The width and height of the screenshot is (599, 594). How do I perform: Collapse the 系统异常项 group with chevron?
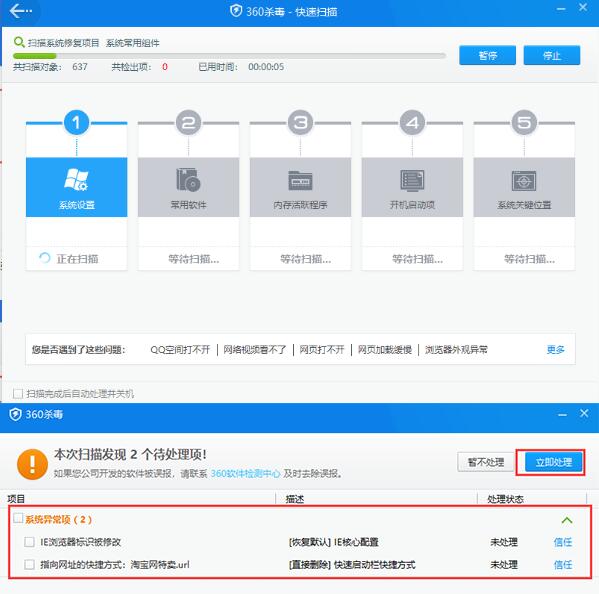click(567, 520)
